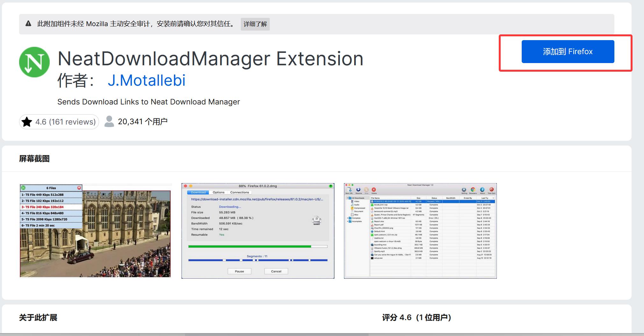Click the green NeatDownloadManager logo icon

click(34, 62)
